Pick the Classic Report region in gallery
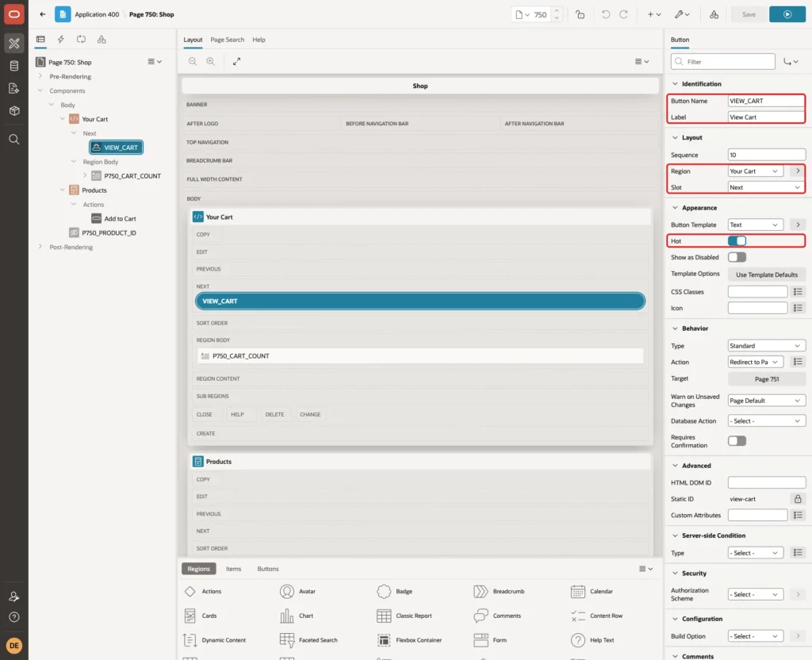Viewport: 812px width, 660px height. 404,616
